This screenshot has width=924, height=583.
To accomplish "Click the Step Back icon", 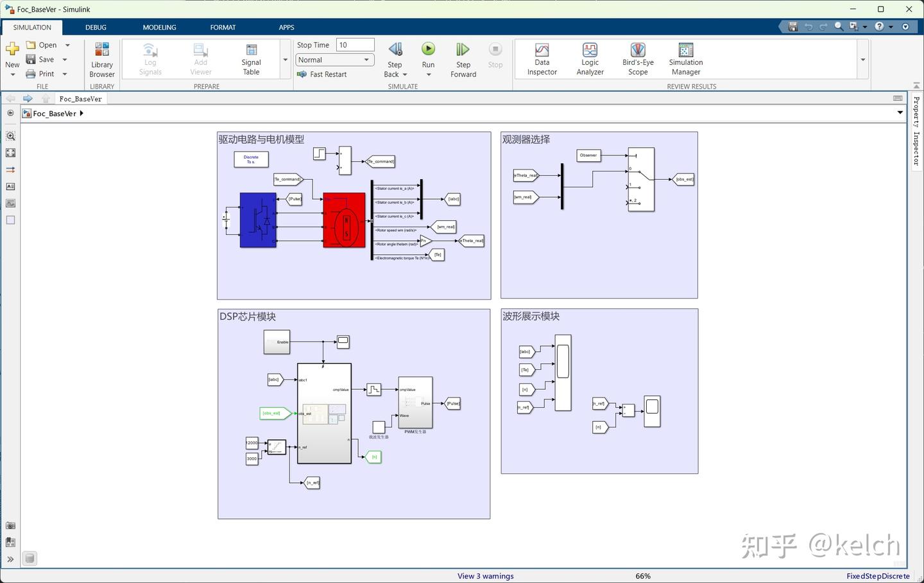I will point(395,49).
